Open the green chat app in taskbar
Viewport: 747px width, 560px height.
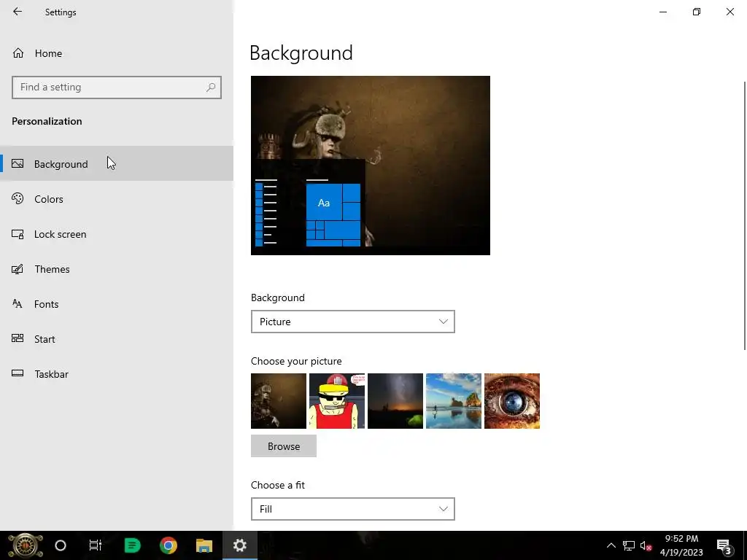coord(132,545)
